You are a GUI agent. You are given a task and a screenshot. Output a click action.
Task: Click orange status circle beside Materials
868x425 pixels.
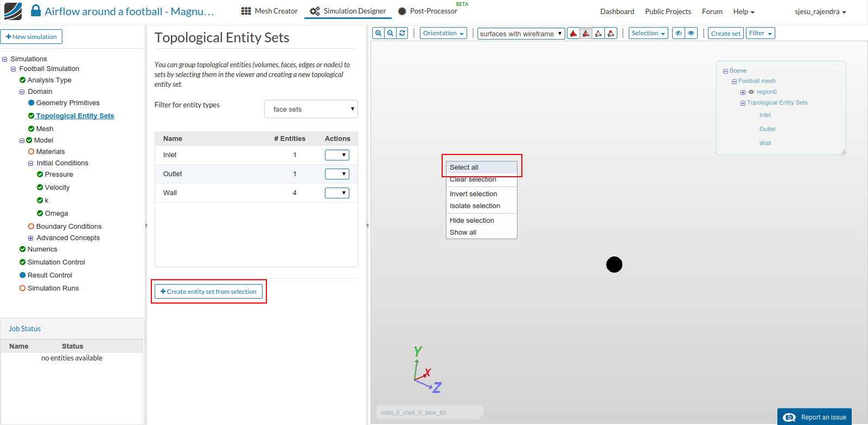(31, 152)
